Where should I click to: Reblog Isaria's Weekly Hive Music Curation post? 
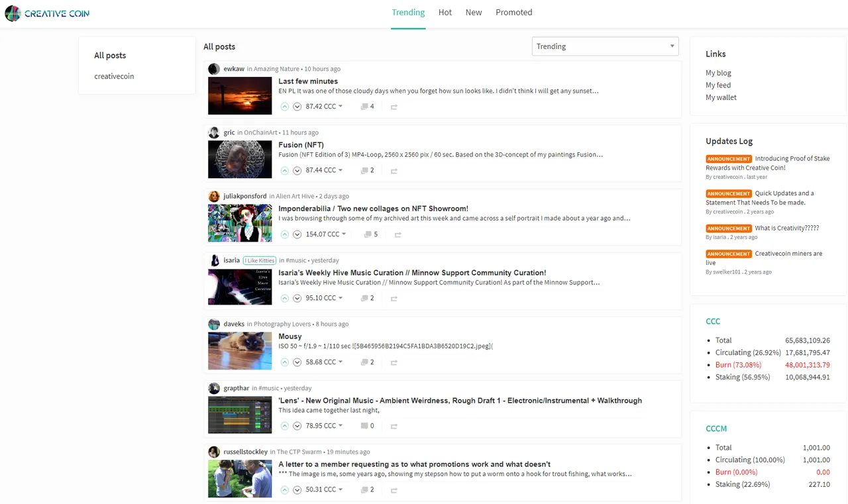pyautogui.click(x=394, y=299)
